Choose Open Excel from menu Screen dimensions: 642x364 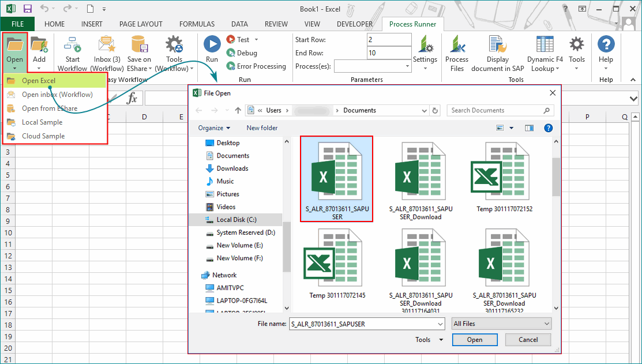tap(55, 81)
